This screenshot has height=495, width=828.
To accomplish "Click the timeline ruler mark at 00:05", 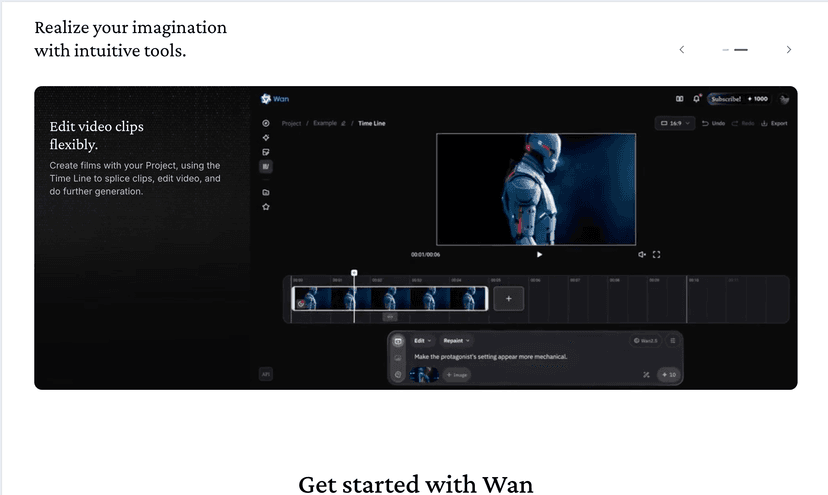I will pos(496,280).
